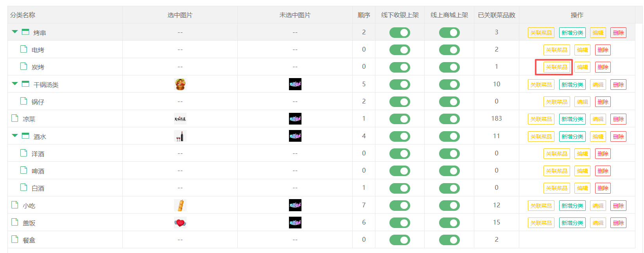Collapse the 烤串 category tree
This screenshot has height=253, width=644.
tap(15, 32)
